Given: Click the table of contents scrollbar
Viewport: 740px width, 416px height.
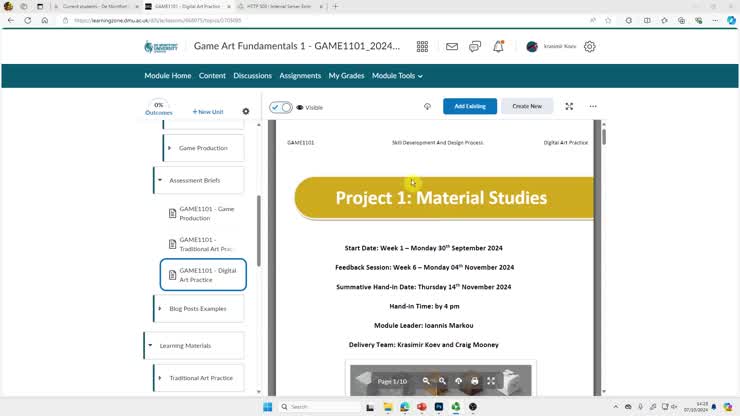Looking at the screenshot, I should click(259, 231).
